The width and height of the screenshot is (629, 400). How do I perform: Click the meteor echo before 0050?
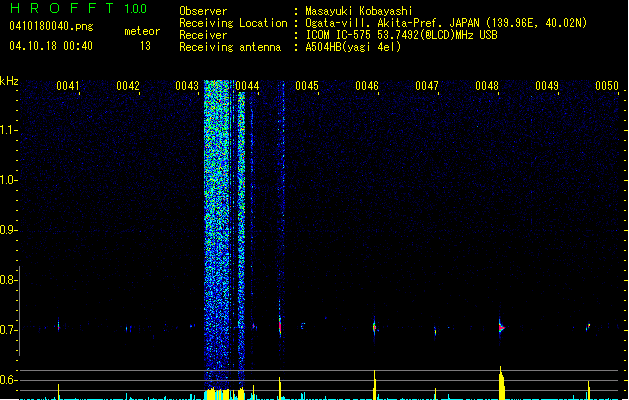588,327
